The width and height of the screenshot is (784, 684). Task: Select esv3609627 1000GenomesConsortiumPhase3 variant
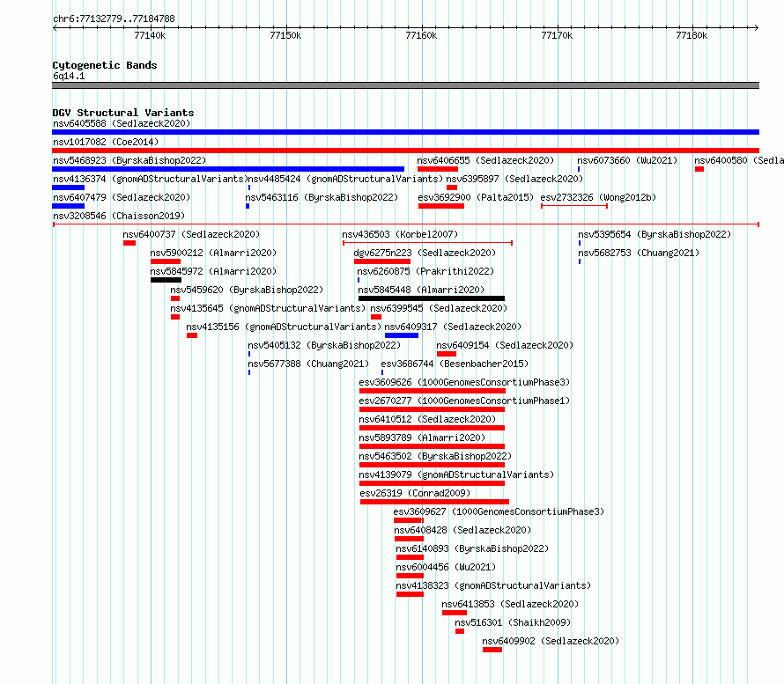pos(499,511)
